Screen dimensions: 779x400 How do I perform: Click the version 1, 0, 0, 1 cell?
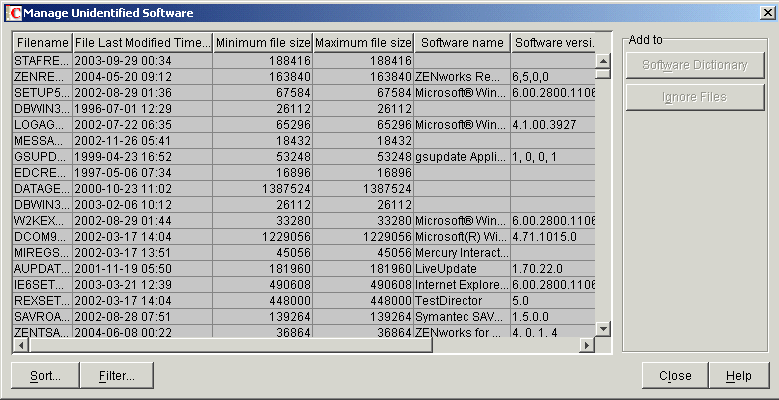click(x=553, y=157)
